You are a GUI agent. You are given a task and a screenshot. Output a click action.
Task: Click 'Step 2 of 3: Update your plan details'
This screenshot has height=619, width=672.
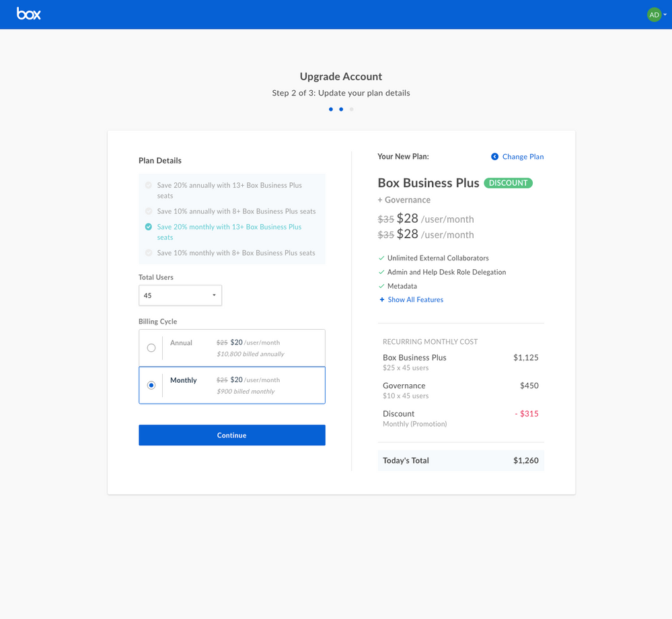[x=341, y=93]
